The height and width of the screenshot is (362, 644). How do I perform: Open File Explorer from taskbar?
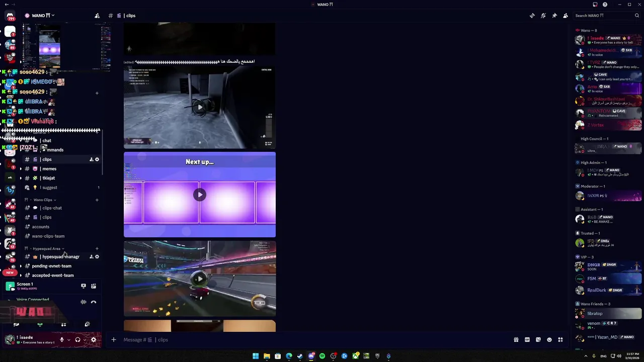[x=267, y=356]
